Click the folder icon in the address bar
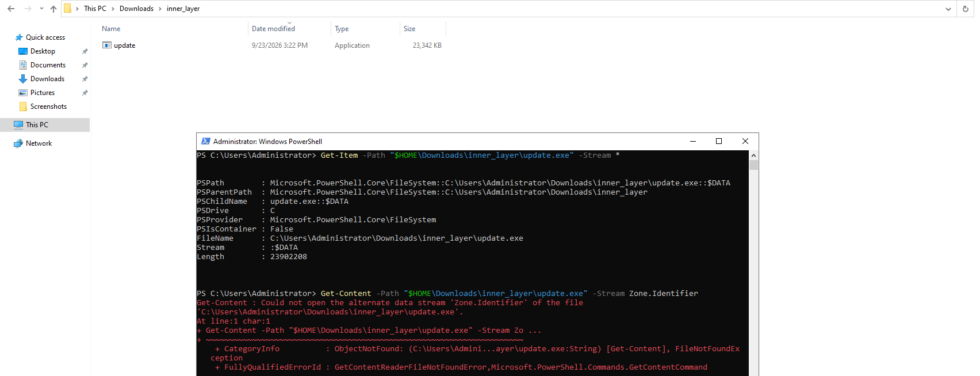The image size is (980, 376). [x=67, y=9]
